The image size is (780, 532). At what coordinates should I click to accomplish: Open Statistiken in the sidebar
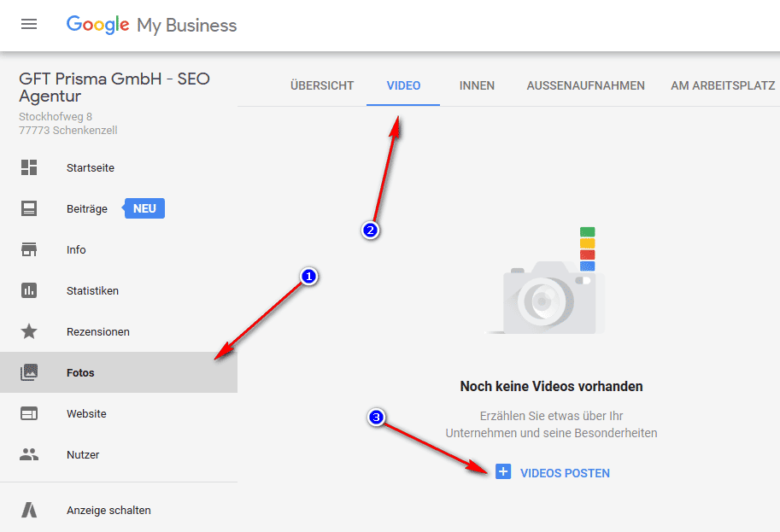(x=119, y=290)
